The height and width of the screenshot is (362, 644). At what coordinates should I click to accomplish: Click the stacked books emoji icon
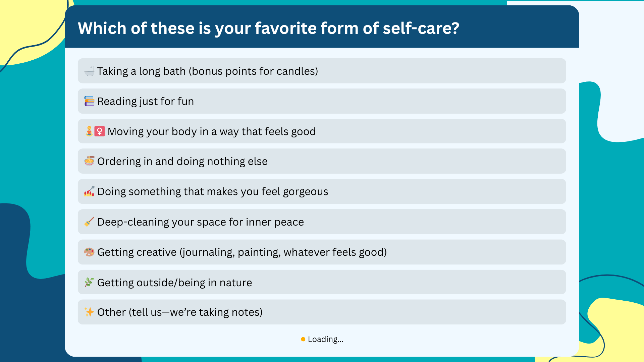click(x=89, y=101)
